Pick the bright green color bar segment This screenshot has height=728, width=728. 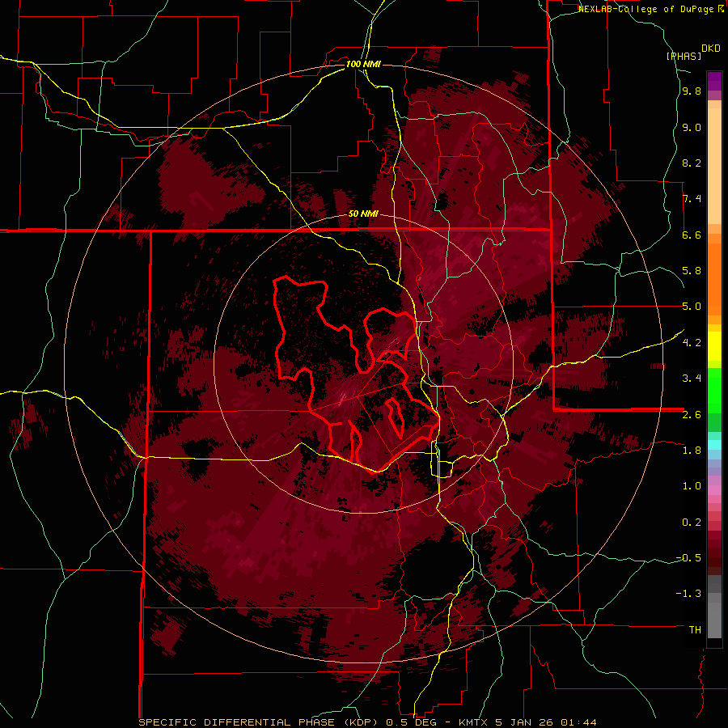(x=714, y=390)
